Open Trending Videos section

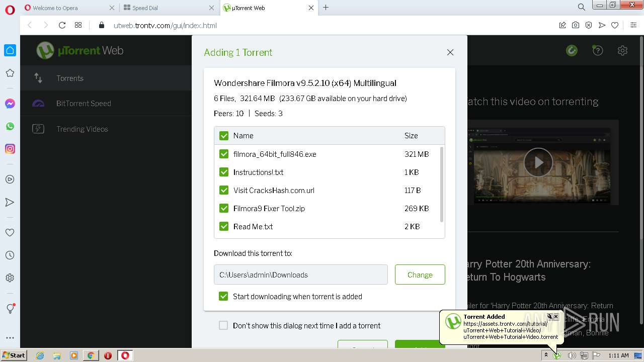pos(106,129)
